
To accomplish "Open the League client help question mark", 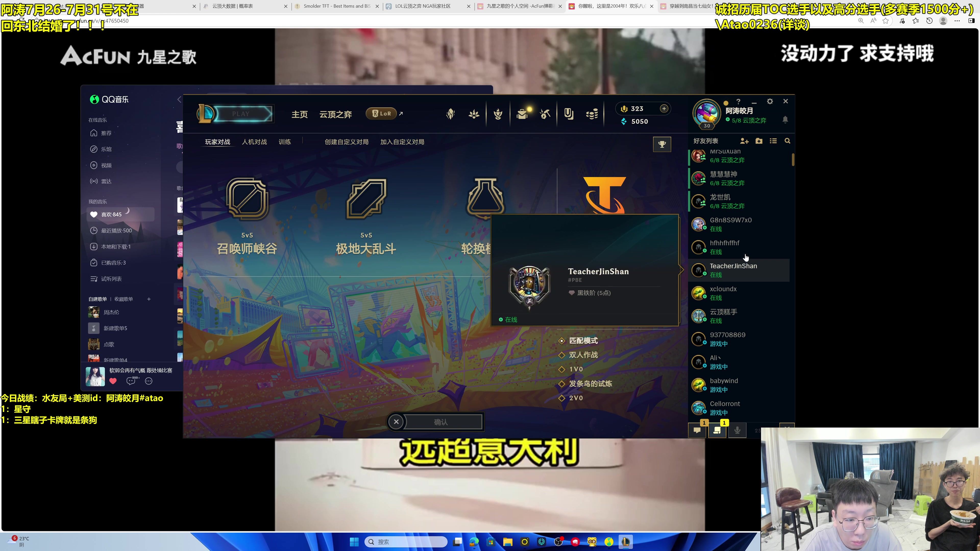I will coord(738,101).
